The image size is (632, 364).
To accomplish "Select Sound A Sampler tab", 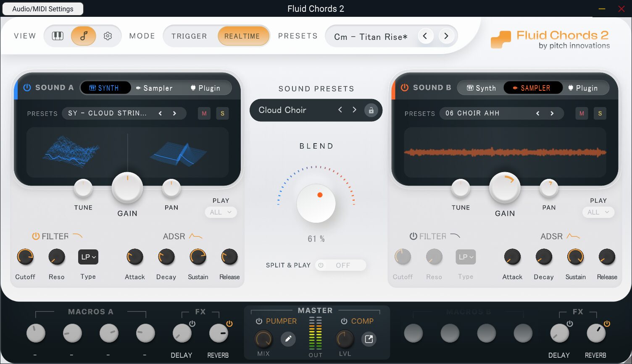I will (x=154, y=88).
